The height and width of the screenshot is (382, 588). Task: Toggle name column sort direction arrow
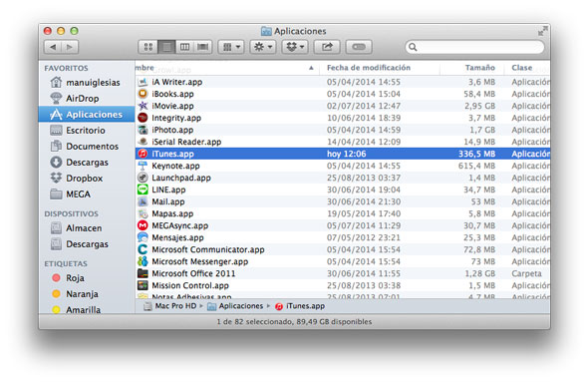click(x=311, y=68)
